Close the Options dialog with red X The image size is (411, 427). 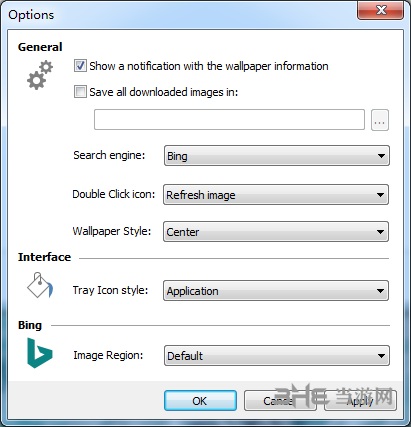point(380,10)
